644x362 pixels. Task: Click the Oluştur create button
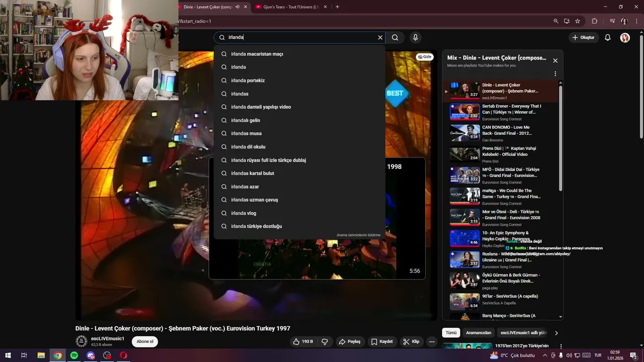point(583,38)
